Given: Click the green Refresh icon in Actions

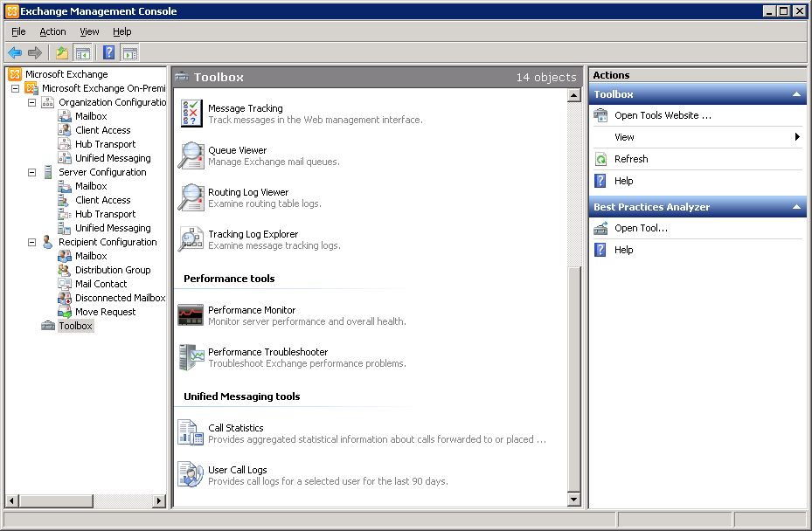Looking at the screenshot, I should point(600,159).
